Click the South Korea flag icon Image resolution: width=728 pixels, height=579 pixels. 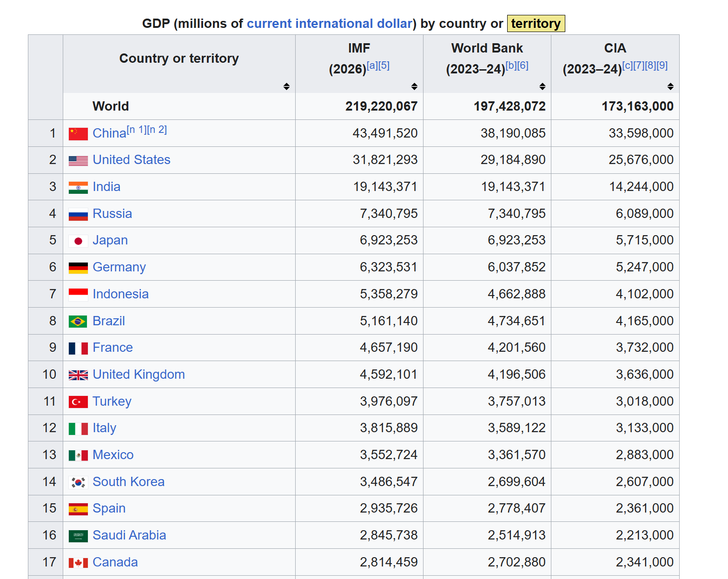78,482
